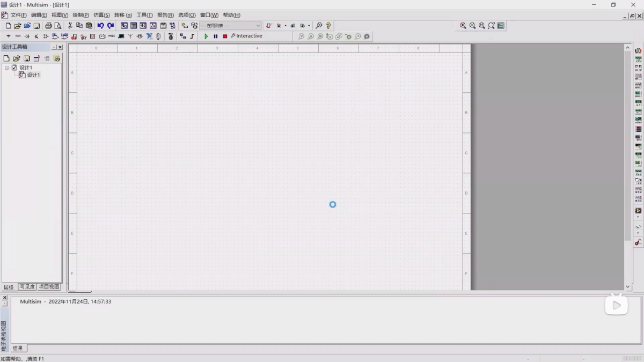Select the 结果 tab in spreadsheet view
Viewport: 644px width, 362px height.
(18, 348)
